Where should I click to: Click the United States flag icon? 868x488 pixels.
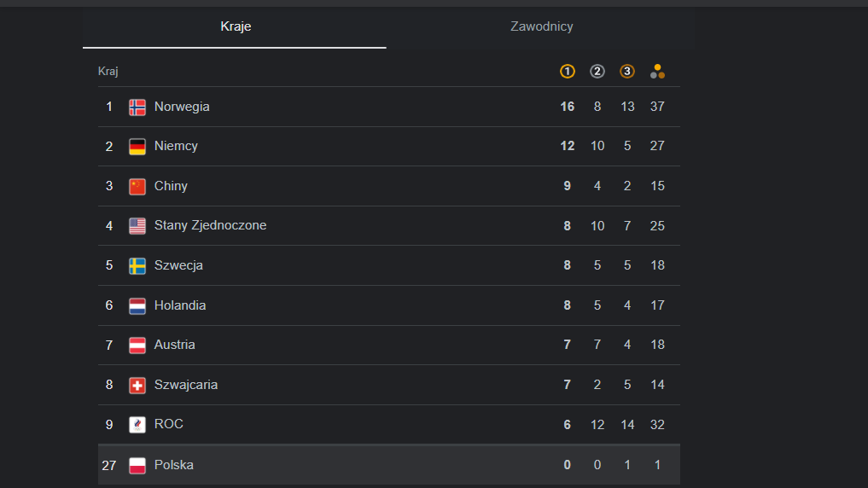point(137,226)
